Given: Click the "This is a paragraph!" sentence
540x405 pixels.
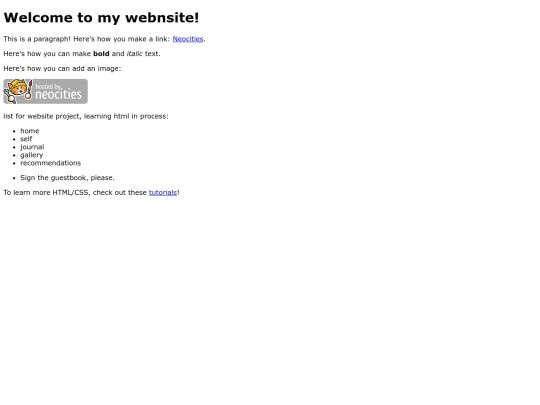Looking at the screenshot, I should tap(37, 39).
